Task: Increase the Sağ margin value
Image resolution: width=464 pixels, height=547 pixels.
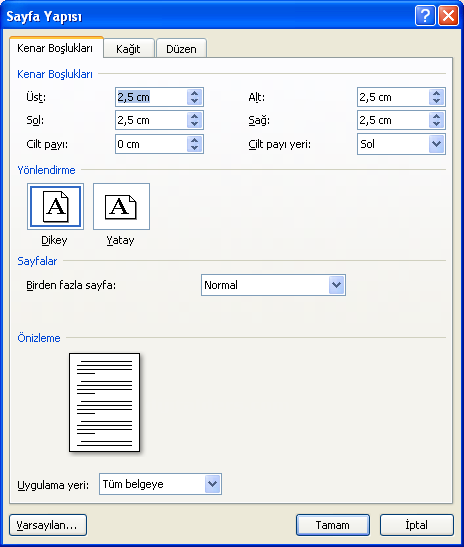Action: coord(436,117)
